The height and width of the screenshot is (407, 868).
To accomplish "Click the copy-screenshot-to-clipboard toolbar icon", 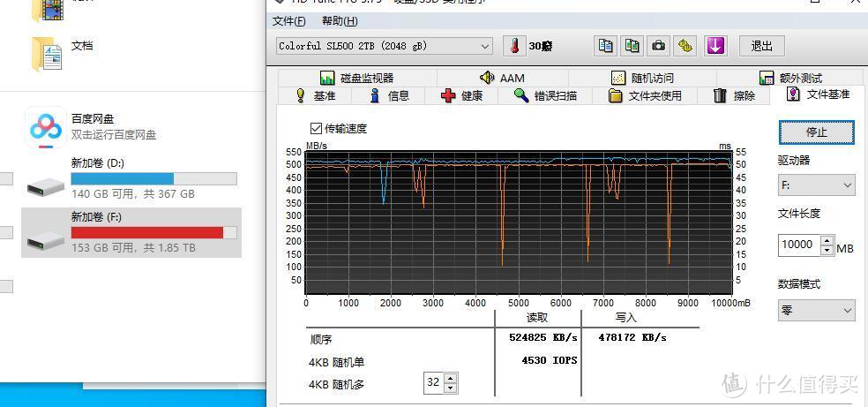I will tap(632, 47).
